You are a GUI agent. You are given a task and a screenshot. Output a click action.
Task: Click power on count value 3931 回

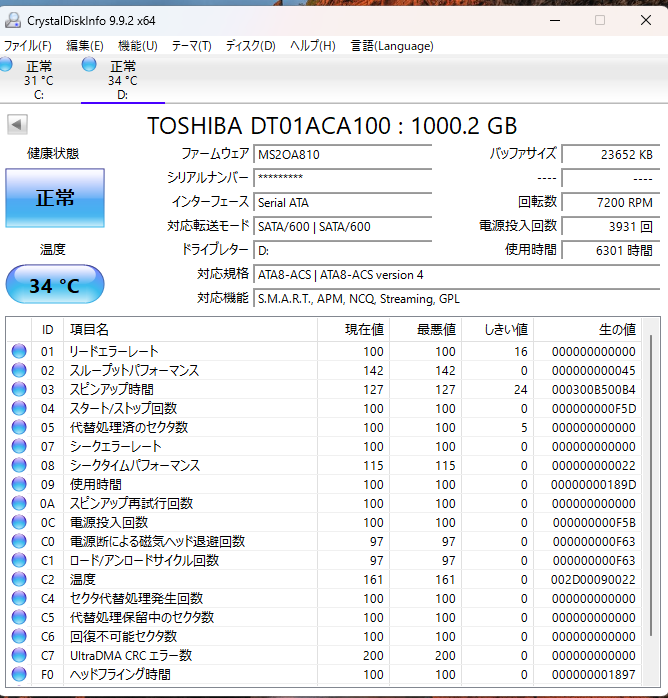click(x=610, y=227)
